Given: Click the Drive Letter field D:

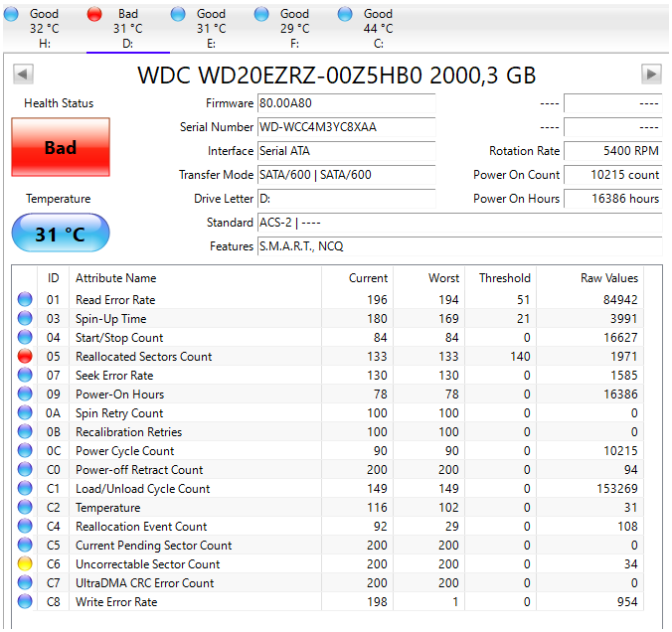Looking at the screenshot, I should [x=346, y=199].
